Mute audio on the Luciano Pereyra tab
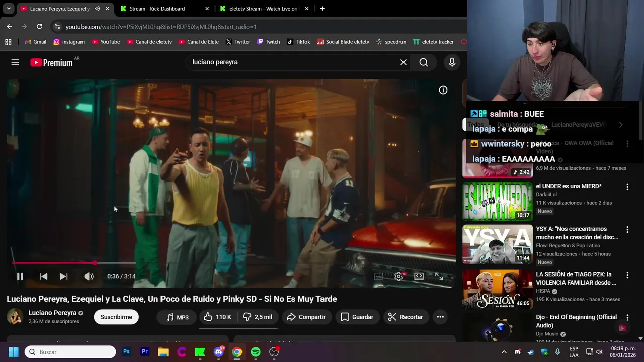644x362 pixels. point(97,9)
